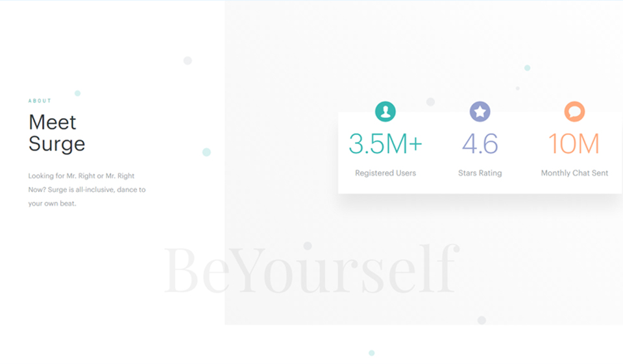Click the Registered Users label

click(385, 173)
